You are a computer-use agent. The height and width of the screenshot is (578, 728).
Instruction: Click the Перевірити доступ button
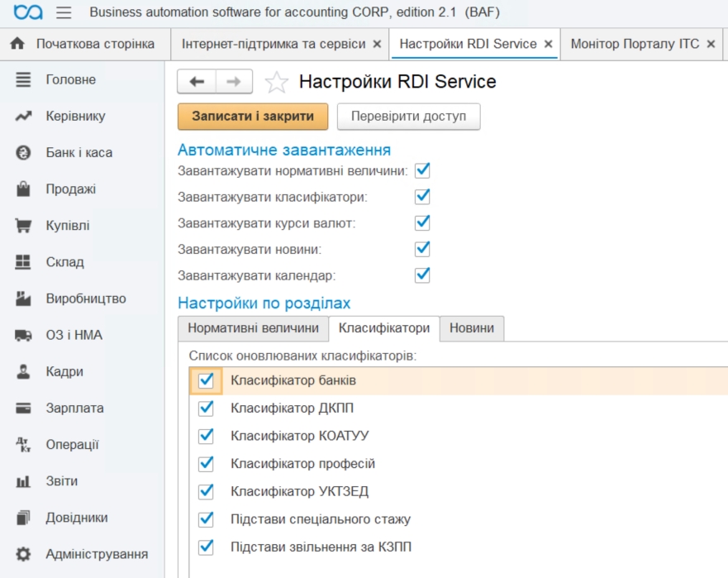pyautogui.click(x=408, y=117)
